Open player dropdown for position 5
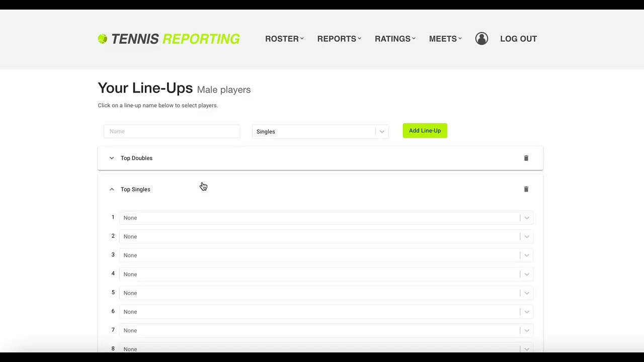644x362 pixels. 326,293
